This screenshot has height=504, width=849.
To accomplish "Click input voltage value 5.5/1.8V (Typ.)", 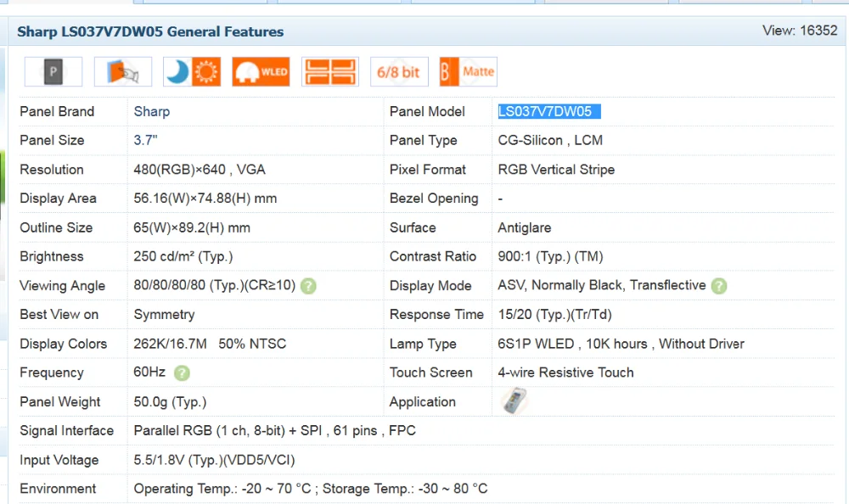I will pos(214,460).
